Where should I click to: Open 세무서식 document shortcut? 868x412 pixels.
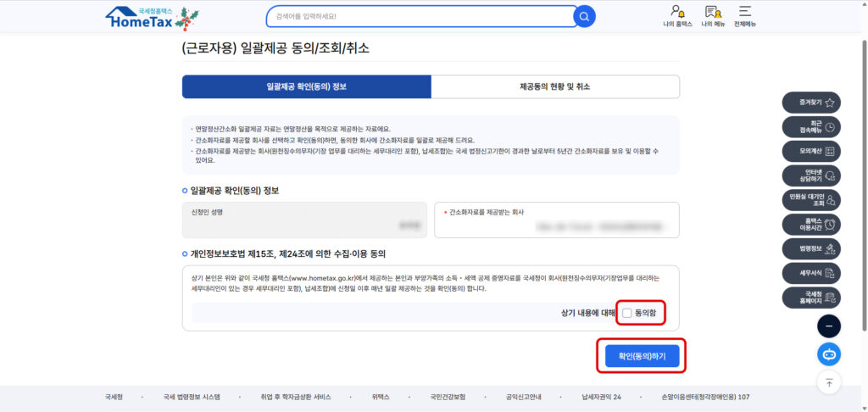[x=811, y=273]
